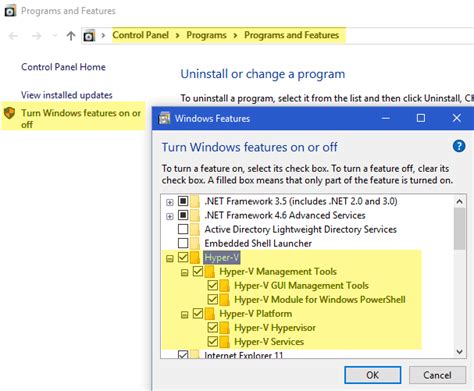This screenshot has width=474, height=391.
Task: Click the folder icon beside Active Directory Lightweight
Action: [x=195, y=229]
